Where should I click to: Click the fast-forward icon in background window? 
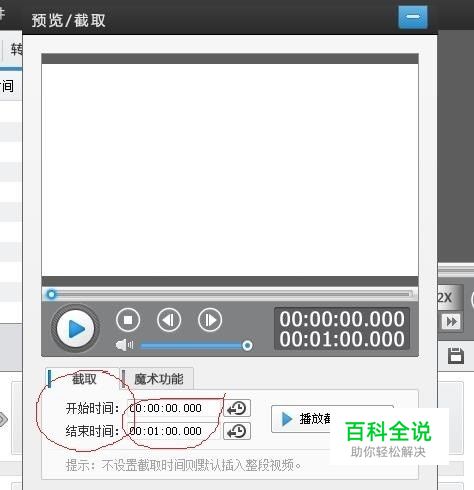[x=452, y=322]
